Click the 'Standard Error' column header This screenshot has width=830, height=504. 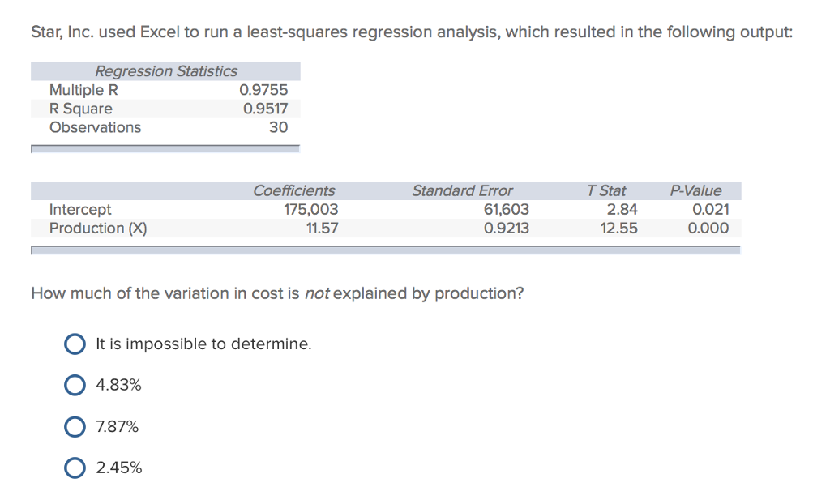(x=462, y=190)
